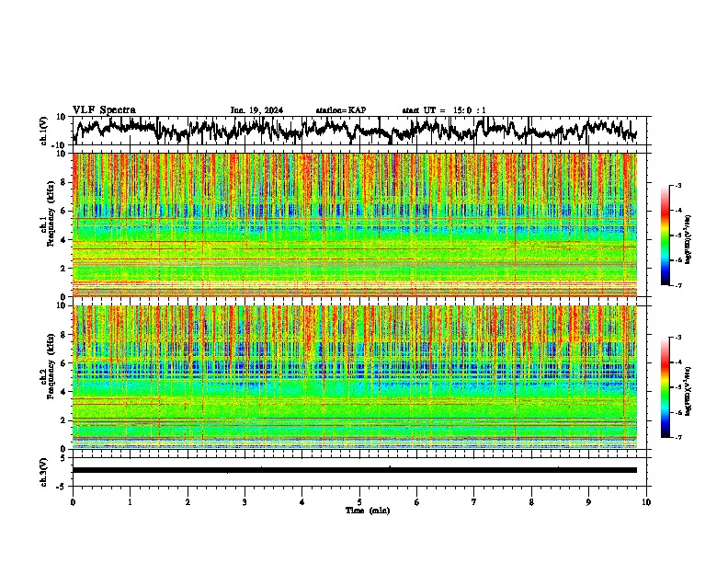The image size is (728, 563).
Task: Click the 'ch.3(V)' axis label
Action: coord(43,473)
